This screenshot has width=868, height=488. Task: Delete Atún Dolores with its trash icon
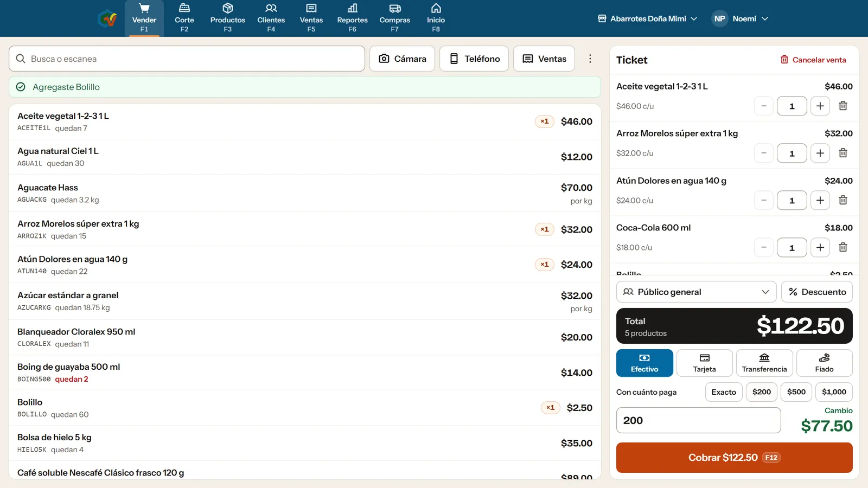[843, 200]
